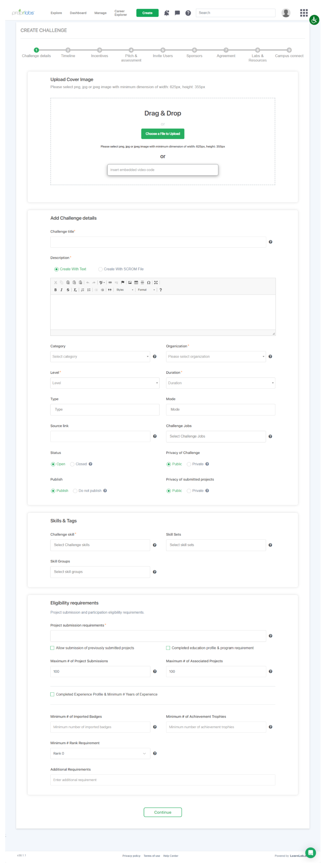Viewport: 328px width, 868px height.
Task: Open the apps grid menu icon
Action: 304,13
